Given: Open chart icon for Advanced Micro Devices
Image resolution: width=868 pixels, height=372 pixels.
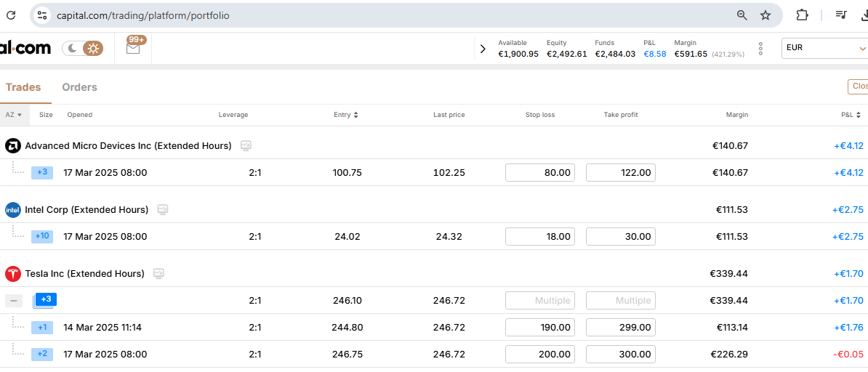Looking at the screenshot, I should (x=246, y=146).
